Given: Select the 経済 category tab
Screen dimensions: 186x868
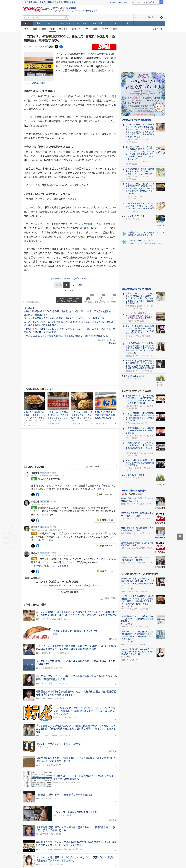Looking at the screenshot, I should [x=52, y=29].
